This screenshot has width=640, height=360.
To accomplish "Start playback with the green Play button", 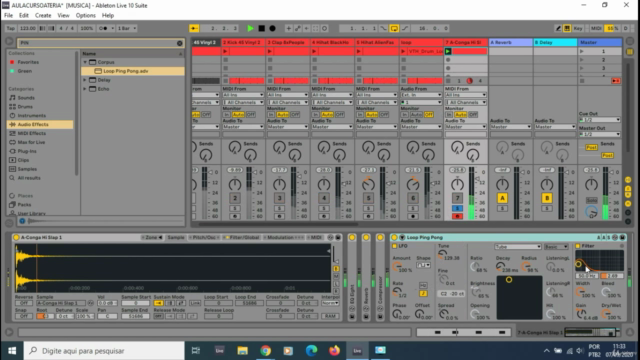I will (250, 28).
